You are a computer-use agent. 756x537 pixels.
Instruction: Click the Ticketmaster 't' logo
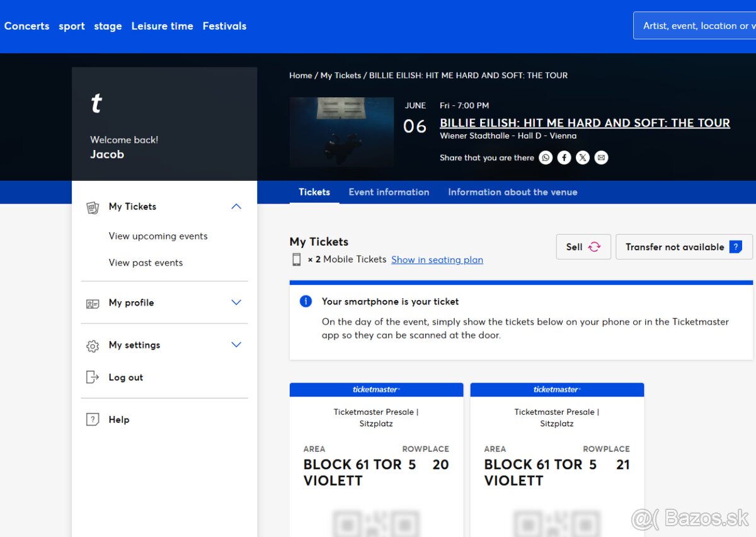point(96,103)
